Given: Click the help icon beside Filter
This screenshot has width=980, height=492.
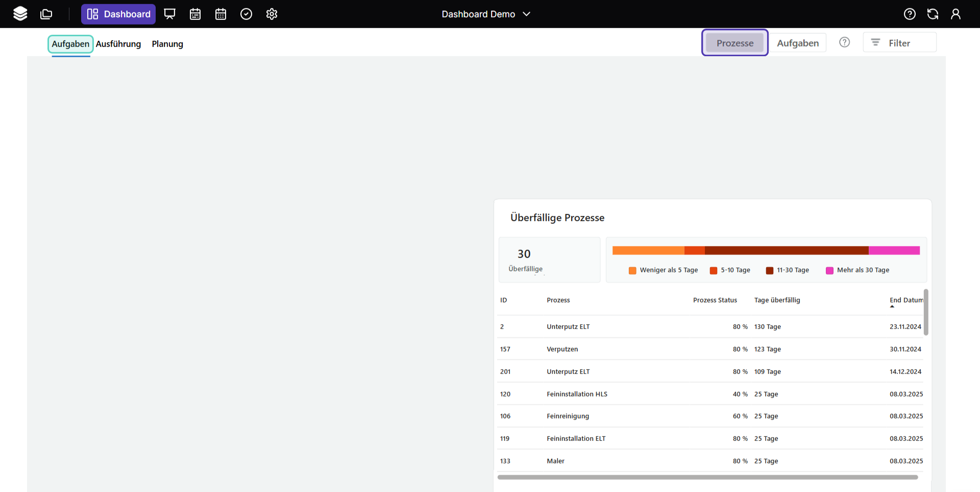Looking at the screenshot, I should tap(845, 42).
